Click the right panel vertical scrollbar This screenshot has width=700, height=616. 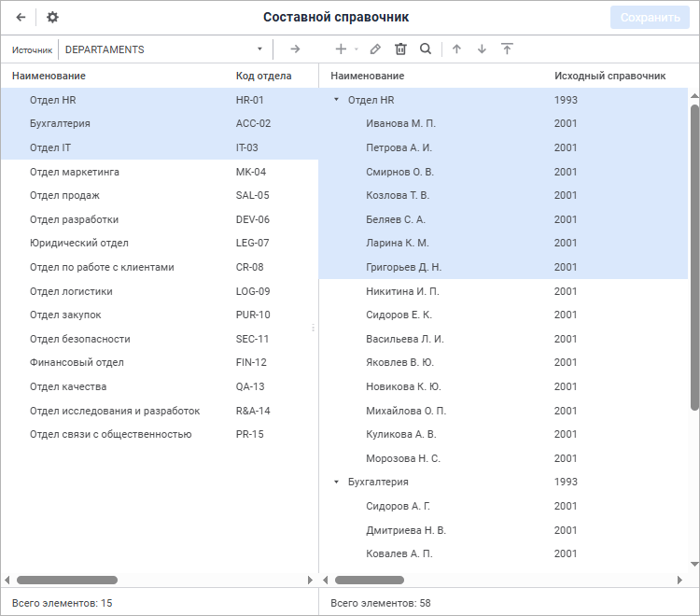point(694,257)
